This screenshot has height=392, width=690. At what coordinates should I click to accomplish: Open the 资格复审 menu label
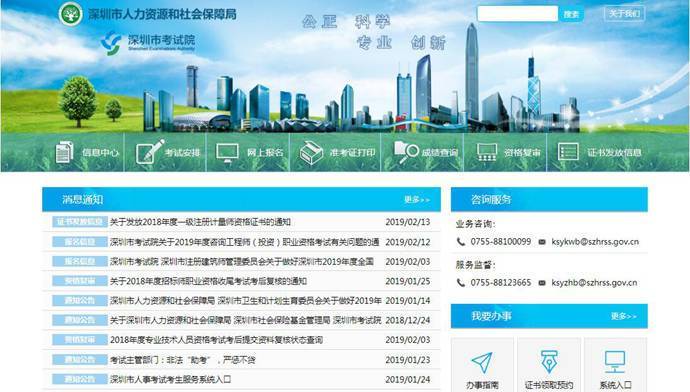[522, 153]
